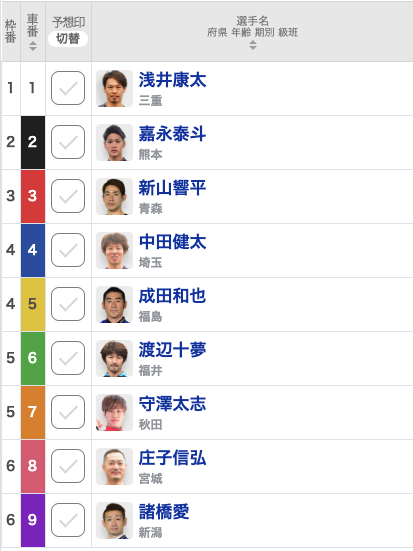This screenshot has width=413, height=551.
Task: Tick the prediction checkbox for 諸橋愛
Action: (x=68, y=520)
